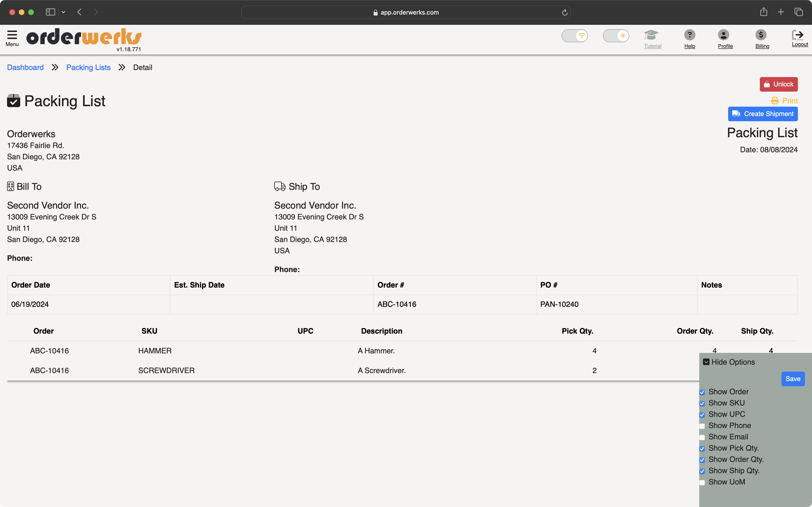Screen dimensions: 812x507
Task: Show tab overview icon
Action: (799, 12)
